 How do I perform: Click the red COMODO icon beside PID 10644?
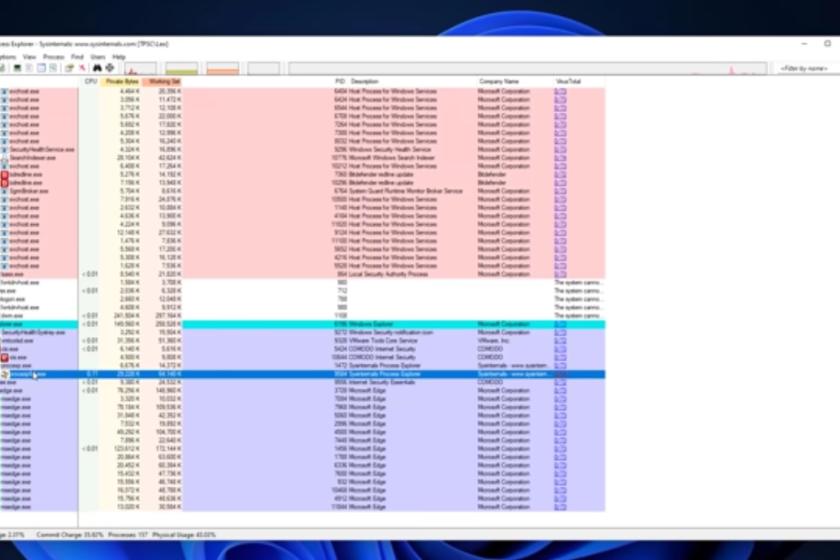(x=4, y=357)
